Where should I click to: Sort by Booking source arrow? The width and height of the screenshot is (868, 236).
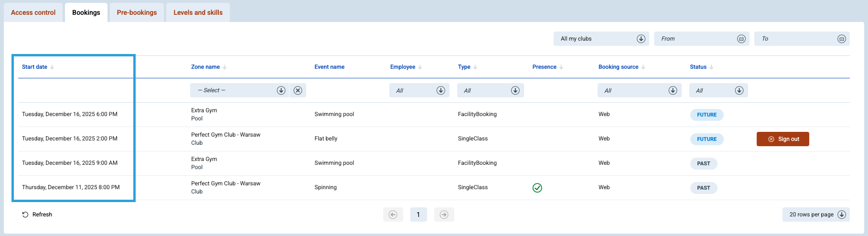coord(643,67)
